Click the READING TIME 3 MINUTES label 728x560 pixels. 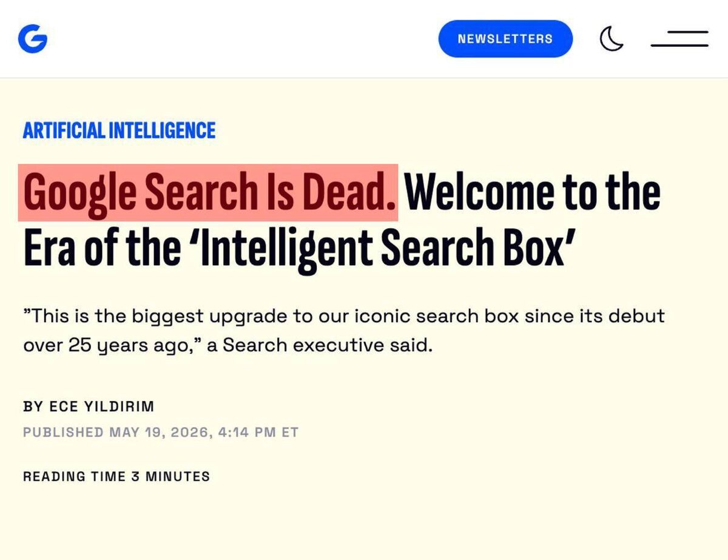[x=116, y=476]
